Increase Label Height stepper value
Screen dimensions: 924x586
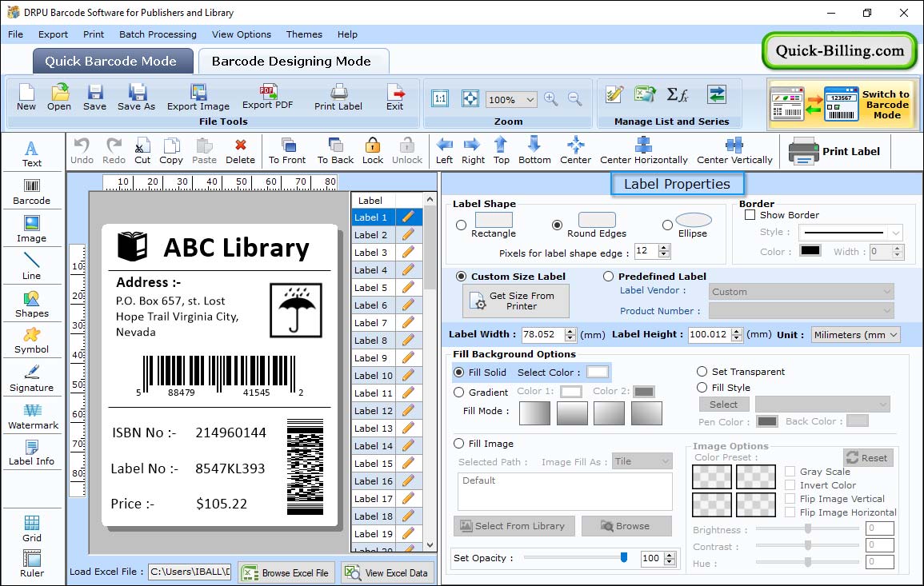[x=737, y=331]
